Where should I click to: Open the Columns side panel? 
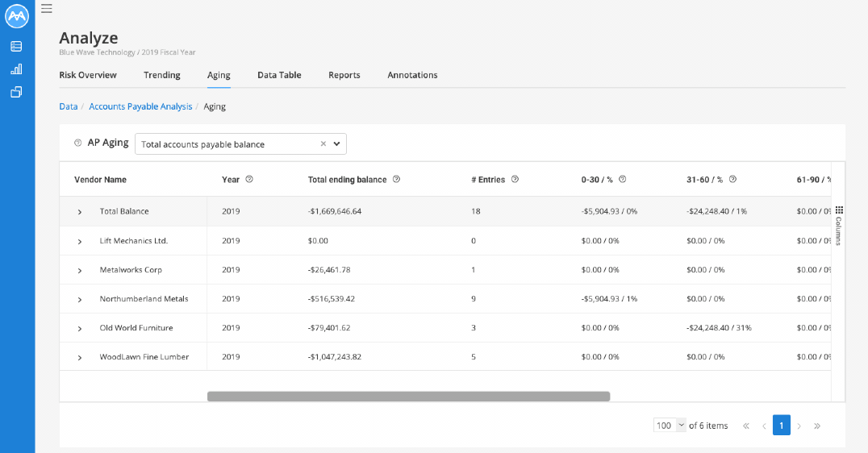tap(839, 226)
